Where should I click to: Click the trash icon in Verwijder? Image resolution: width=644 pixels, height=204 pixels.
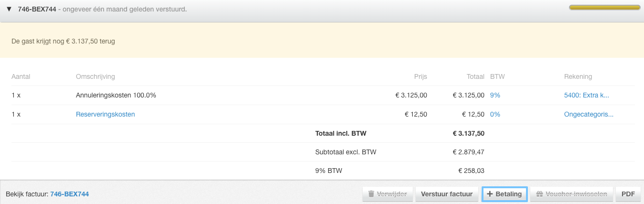(371, 194)
